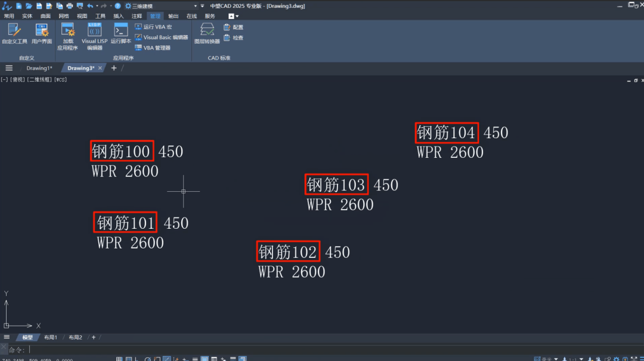Screen dimensions: 644x361
Task: Toggle full-screen display in status bar
Action: click(634, 359)
